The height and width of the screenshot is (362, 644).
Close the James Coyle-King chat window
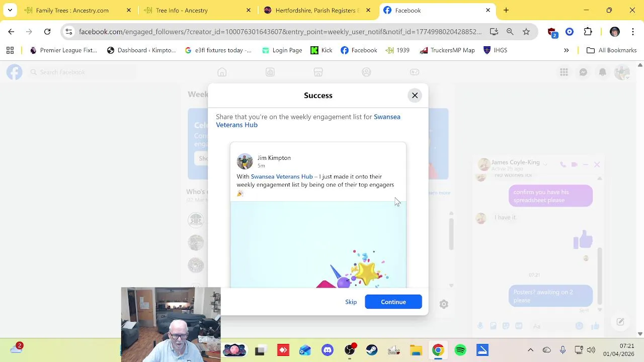pos(597,164)
